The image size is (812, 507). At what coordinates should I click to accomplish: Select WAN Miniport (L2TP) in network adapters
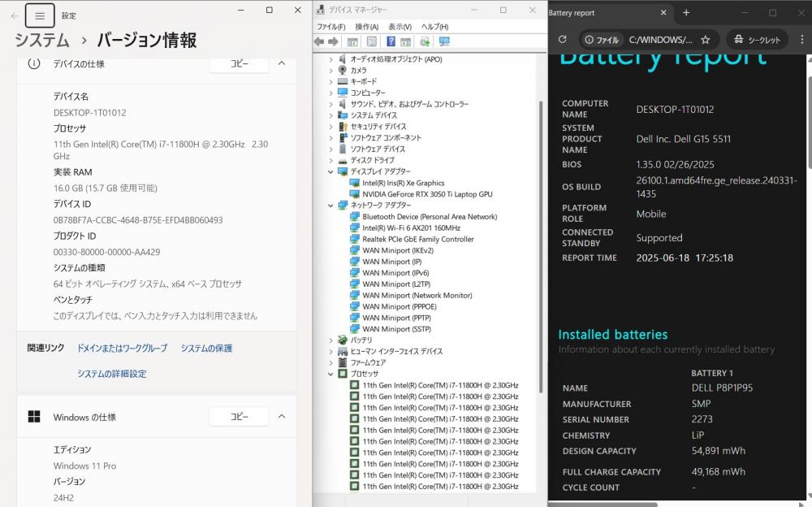point(396,284)
